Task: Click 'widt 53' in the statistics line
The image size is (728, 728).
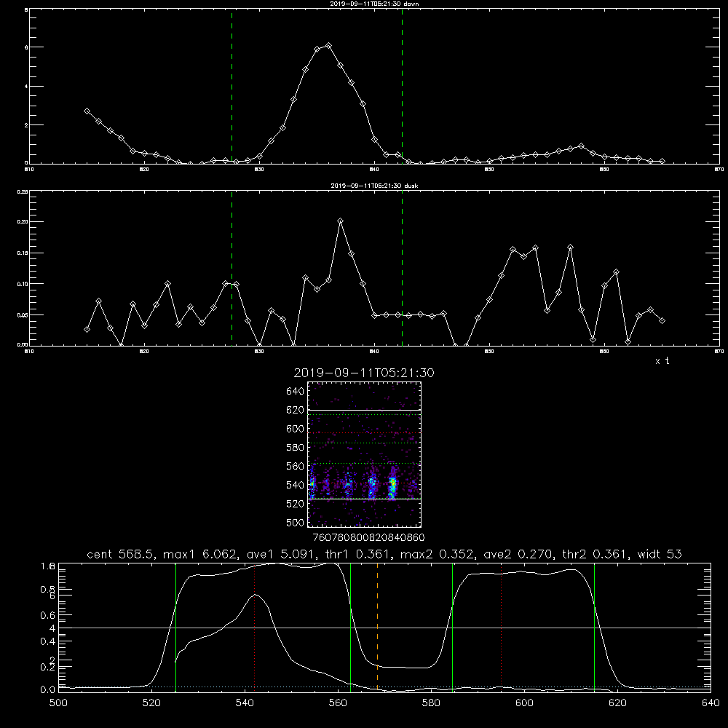Action: pyautogui.click(x=660, y=554)
